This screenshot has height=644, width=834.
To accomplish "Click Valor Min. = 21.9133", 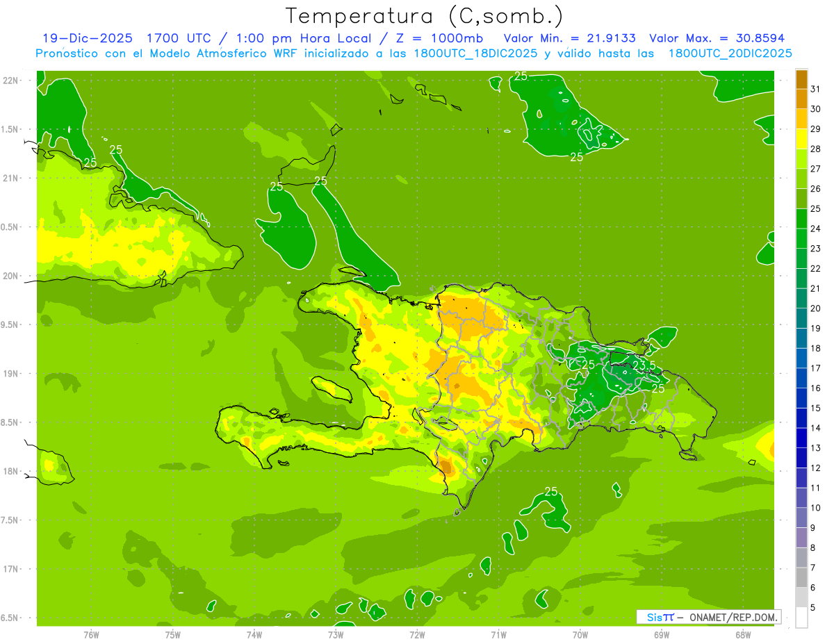I will 570,38.
